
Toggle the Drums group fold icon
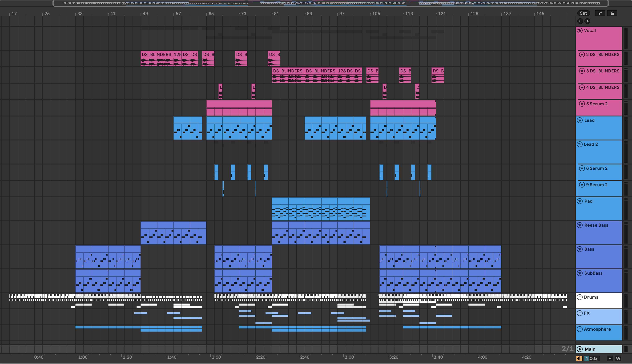click(x=580, y=297)
